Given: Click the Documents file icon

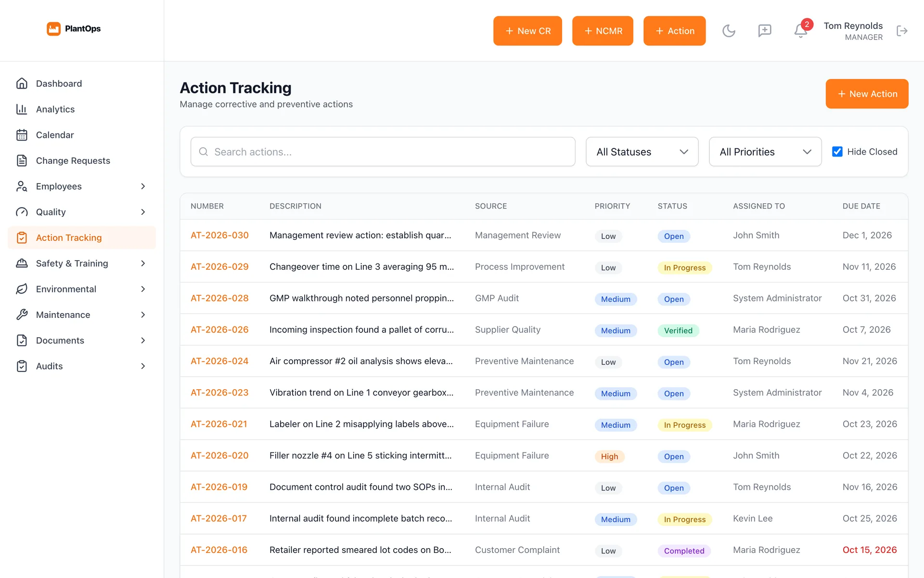Looking at the screenshot, I should point(22,341).
